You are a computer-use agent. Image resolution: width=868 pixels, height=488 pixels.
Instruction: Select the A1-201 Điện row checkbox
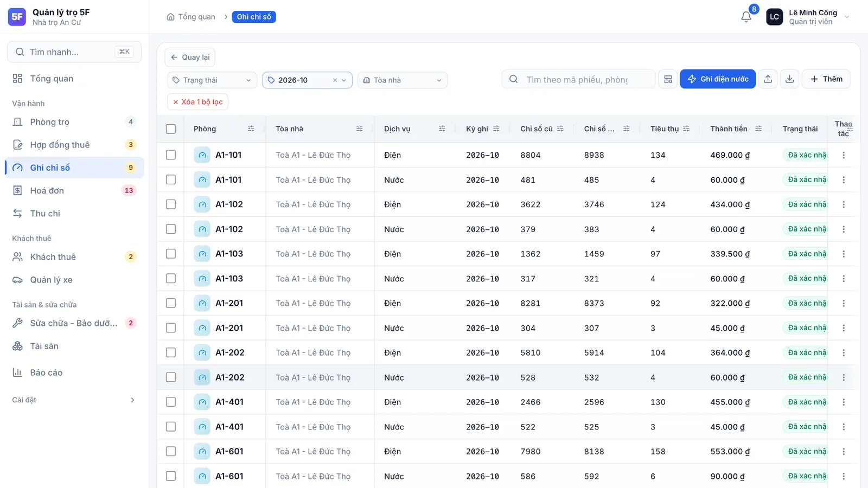coord(171,303)
